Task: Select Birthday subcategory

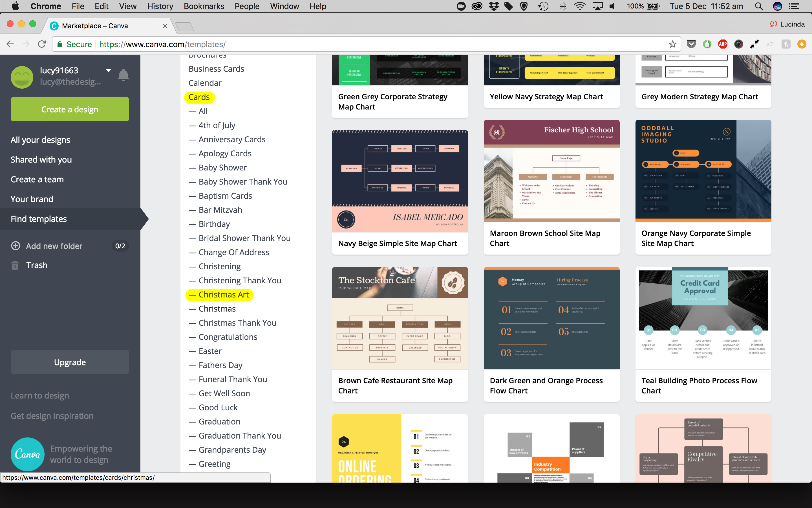Action: click(209, 224)
